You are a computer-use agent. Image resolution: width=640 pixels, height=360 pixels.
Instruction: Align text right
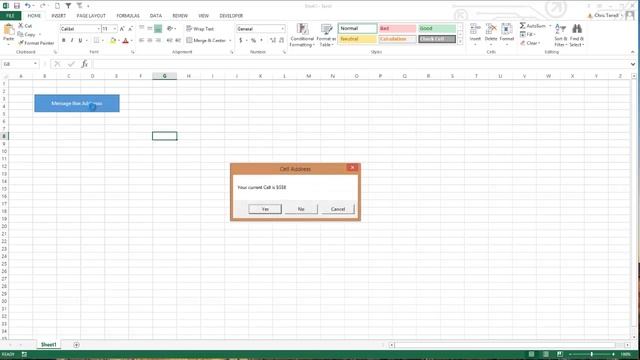coord(158,40)
